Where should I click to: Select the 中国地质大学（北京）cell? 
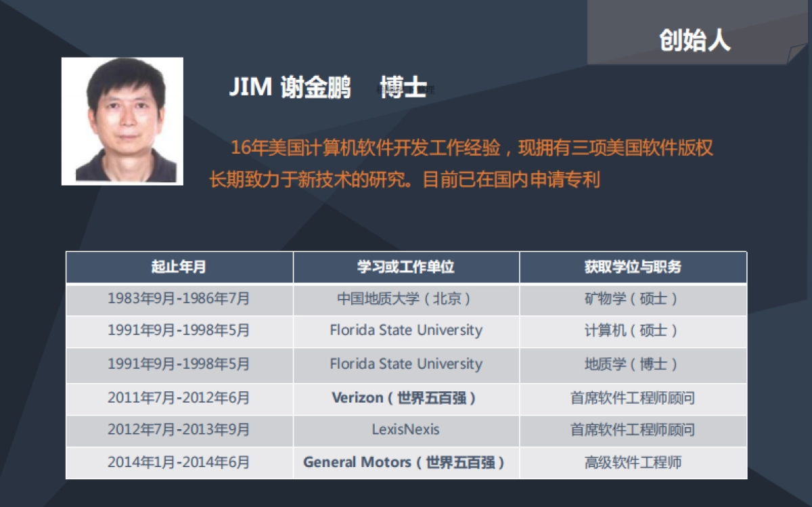click(405, 299)
